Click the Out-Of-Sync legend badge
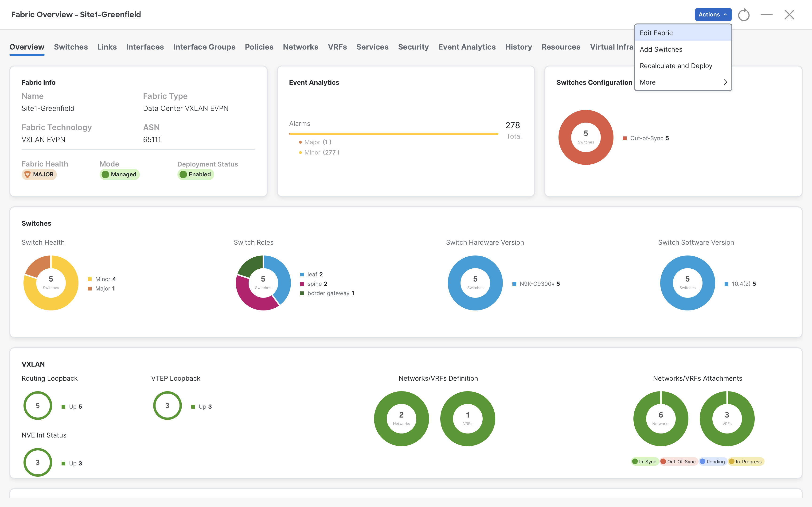 tap(679, 462)
